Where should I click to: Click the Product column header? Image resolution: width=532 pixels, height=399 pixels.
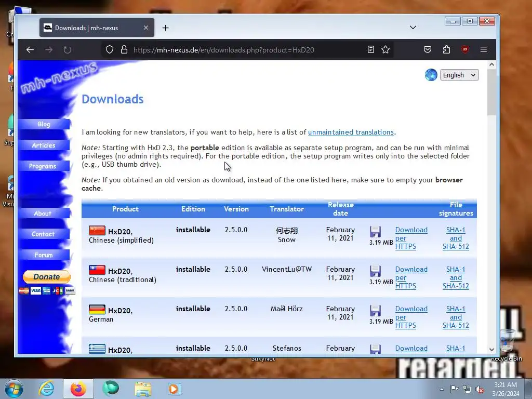pos(125,209)
